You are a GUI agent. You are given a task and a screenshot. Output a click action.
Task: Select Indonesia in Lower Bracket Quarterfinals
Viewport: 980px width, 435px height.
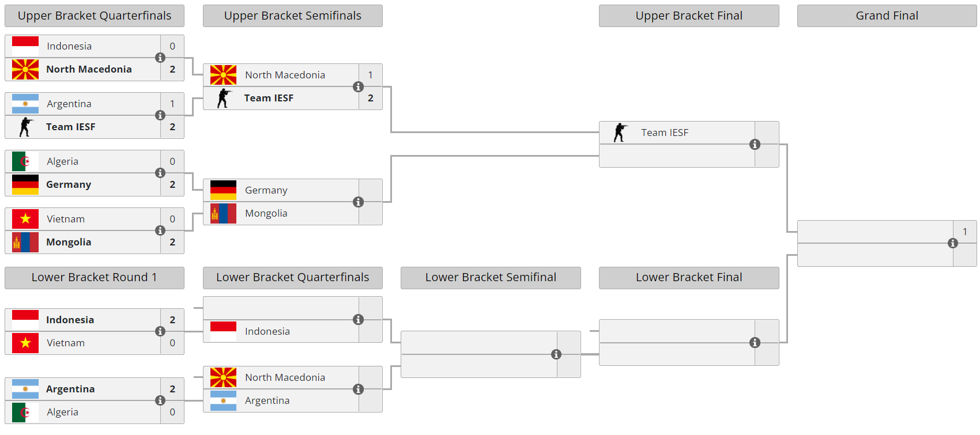(267, 331)
